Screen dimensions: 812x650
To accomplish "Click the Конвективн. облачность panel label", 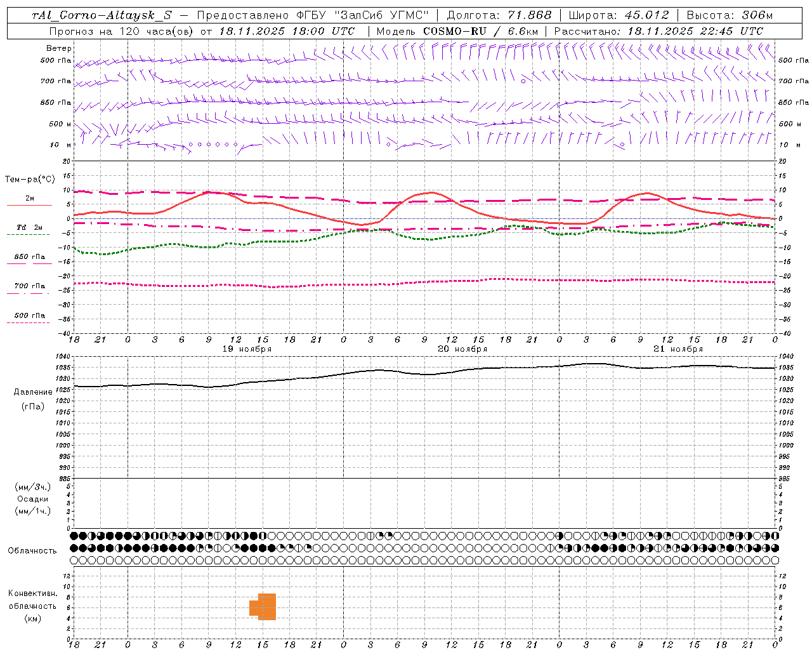I will (x=32, y=606).
